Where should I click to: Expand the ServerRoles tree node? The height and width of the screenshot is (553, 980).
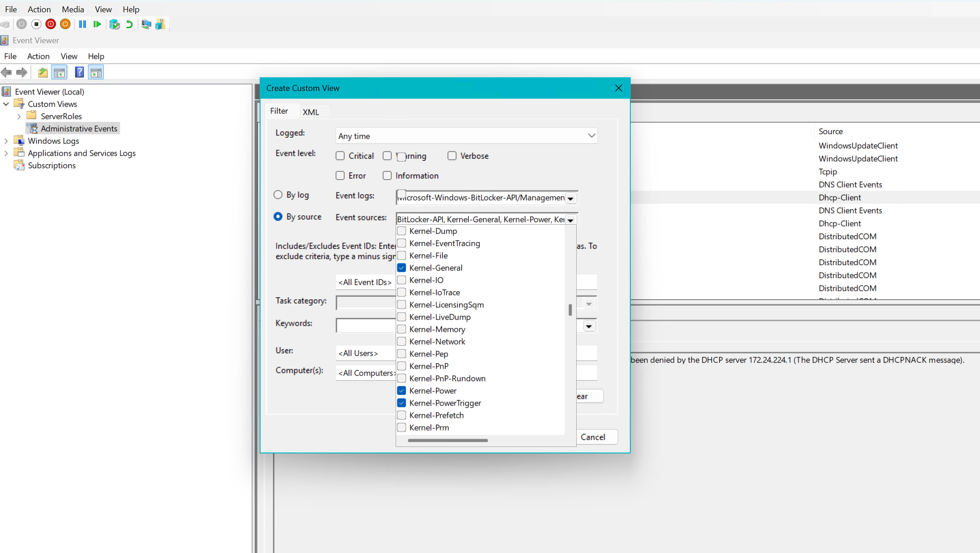[19, 116]
